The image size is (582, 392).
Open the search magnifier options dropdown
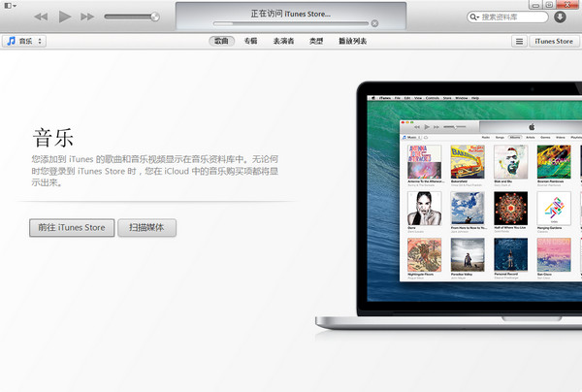click(x=474, y=17)
